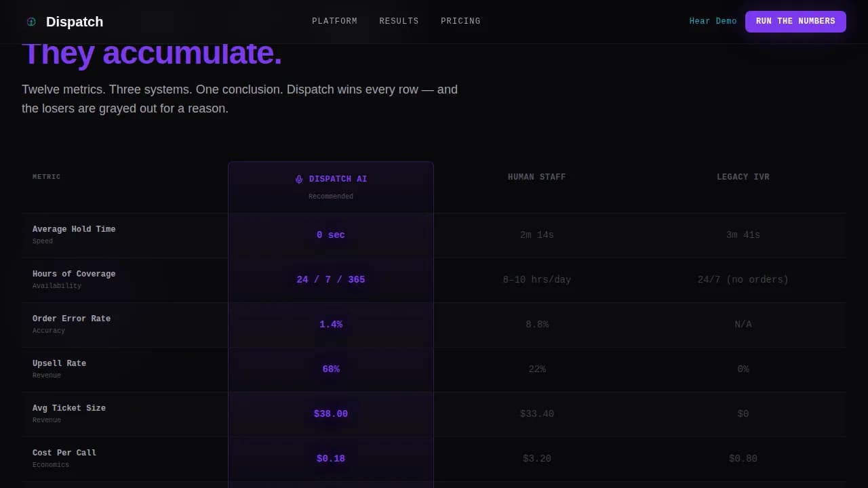Click the Order Error Rate row label
The width and height of the screenshot is (868, 488).
(71, 319)
